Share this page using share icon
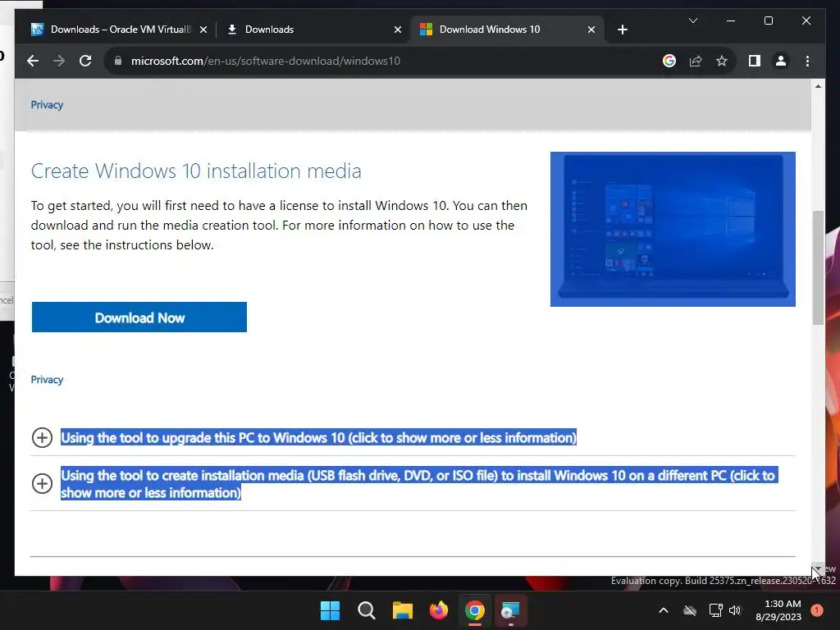The width and height of the screenshot is (840, 630). 696,61
